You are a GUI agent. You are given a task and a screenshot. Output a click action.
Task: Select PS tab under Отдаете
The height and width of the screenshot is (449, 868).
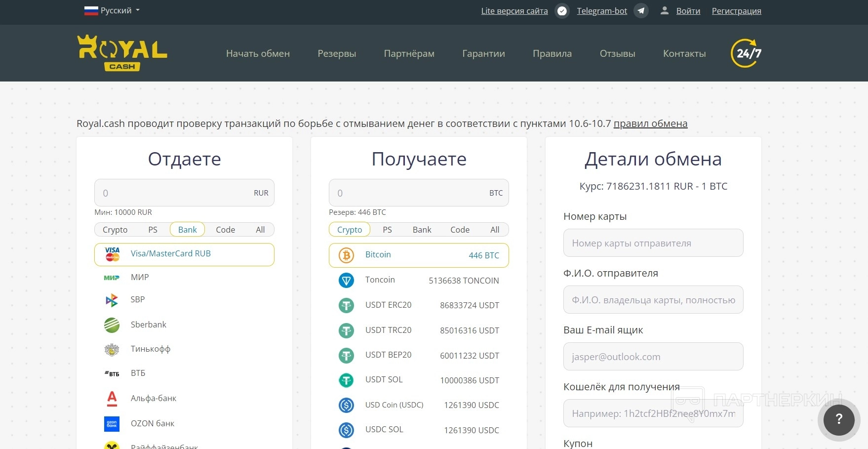coord(153,230)
